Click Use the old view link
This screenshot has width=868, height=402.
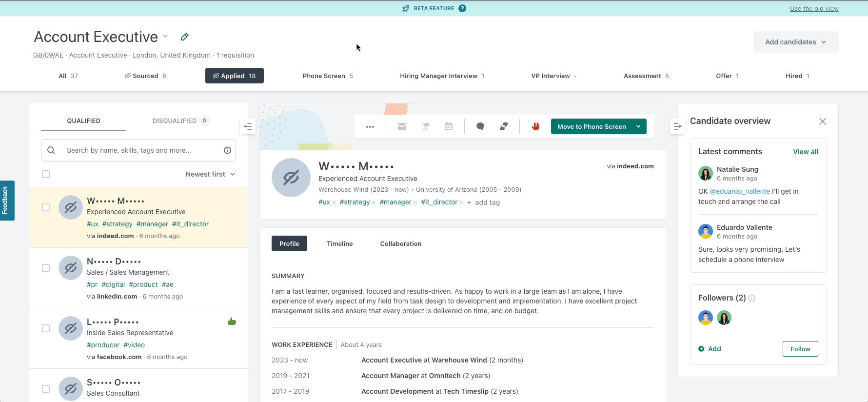(814, 8)
